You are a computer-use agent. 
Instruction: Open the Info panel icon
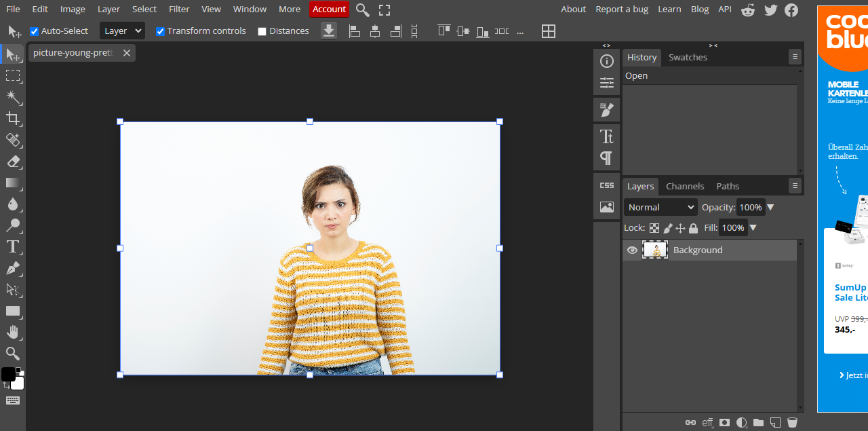pyautogui.click(x=607, y=61)
